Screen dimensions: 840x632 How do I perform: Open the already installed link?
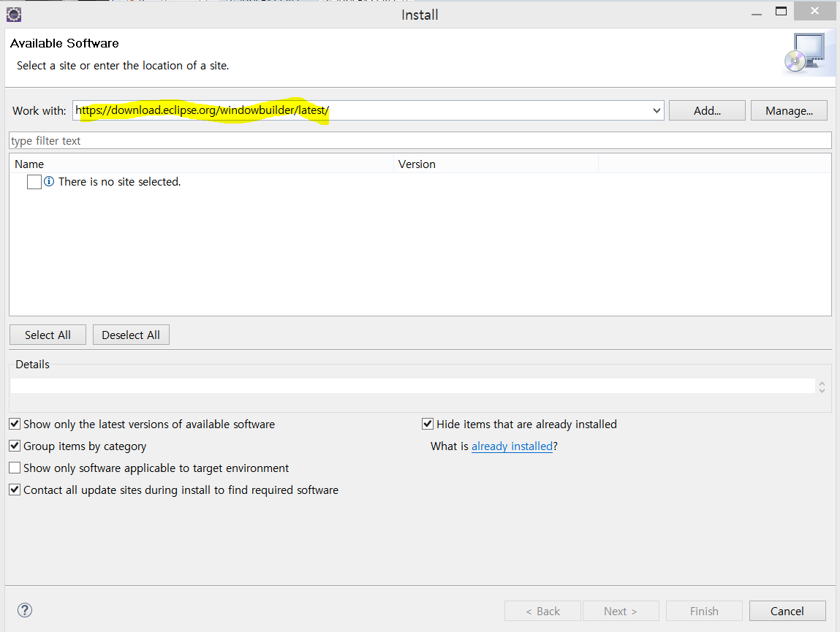click(512, 446)
